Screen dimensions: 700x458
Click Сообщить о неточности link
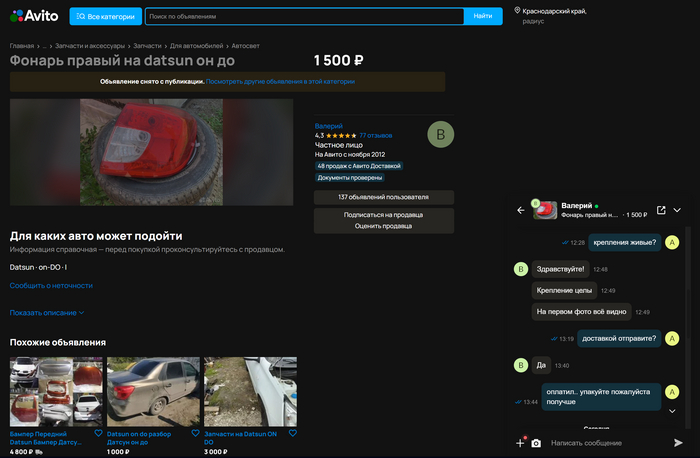pos(51,286)
